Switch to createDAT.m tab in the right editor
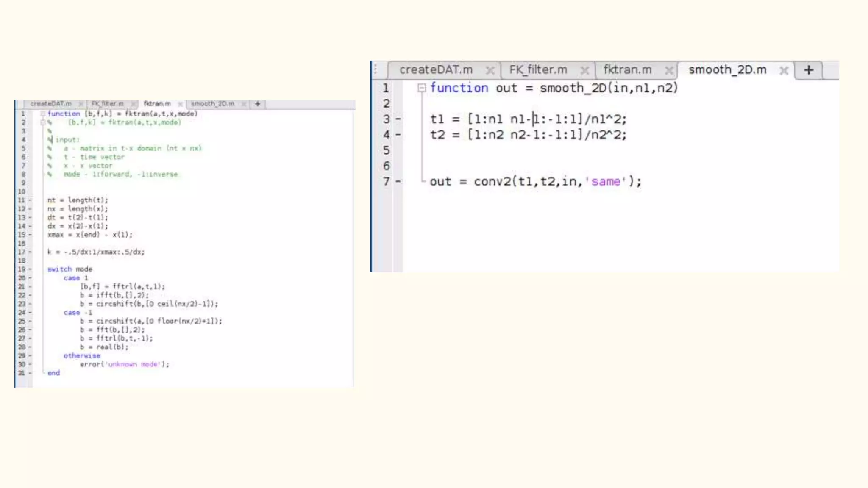Viewport: 868px width, 488px height. coord(436,70)
